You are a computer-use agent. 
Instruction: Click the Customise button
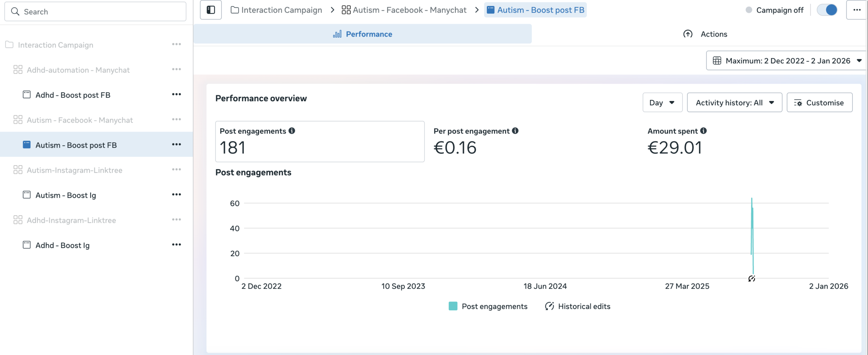point(819,103)
